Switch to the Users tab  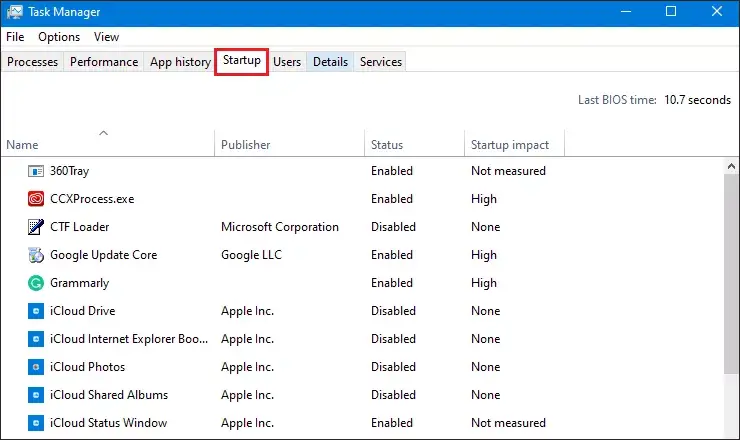(287, 62)
